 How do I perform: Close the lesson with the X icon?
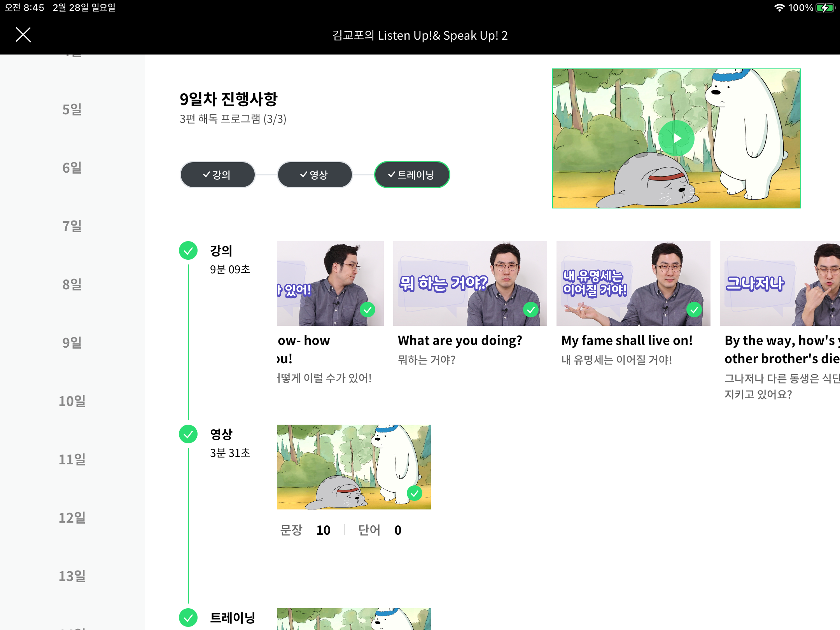[x=23, y=35]
